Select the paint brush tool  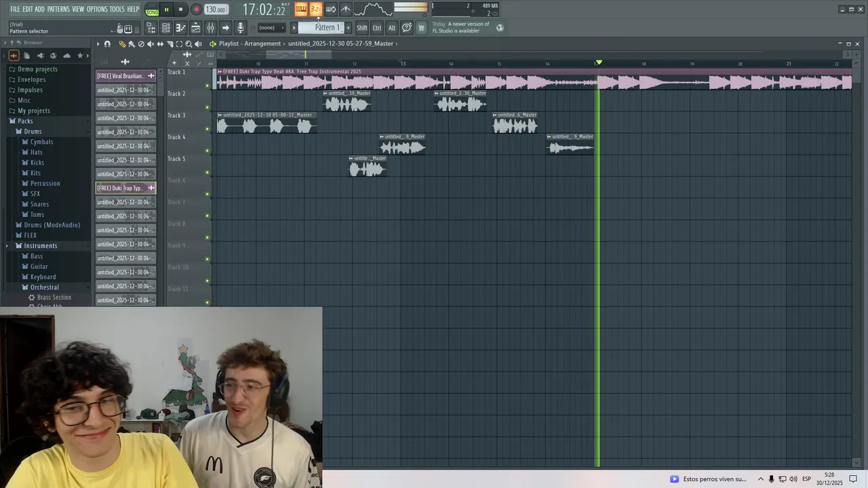coord(132,43)
